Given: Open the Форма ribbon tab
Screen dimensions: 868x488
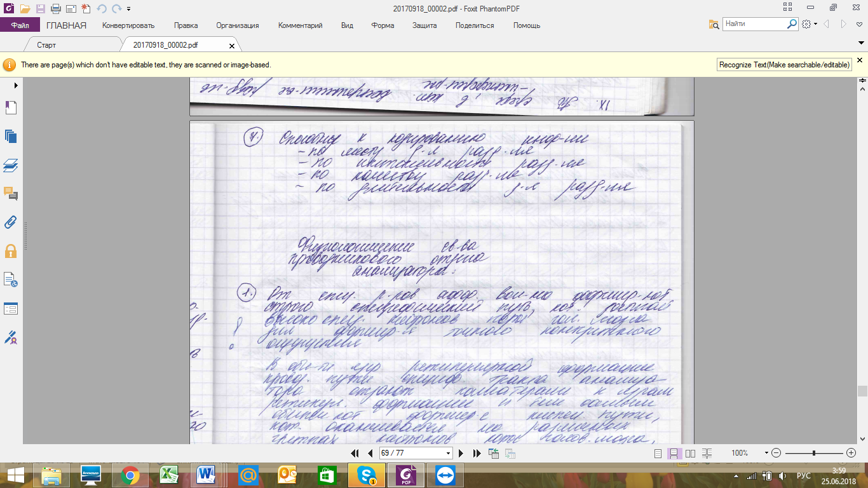Looking at the screenshot, I should click(x=383, y=25).
